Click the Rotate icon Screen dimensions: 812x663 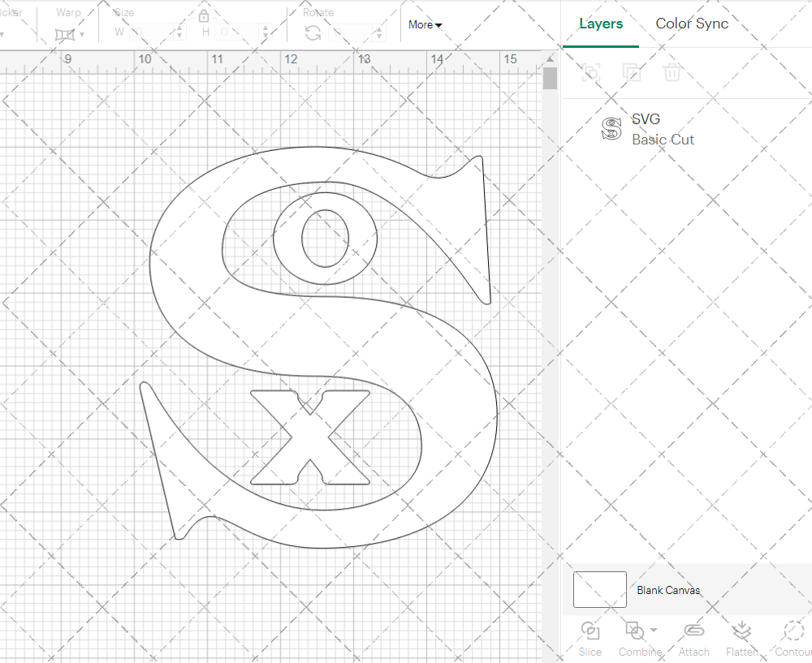313,33
